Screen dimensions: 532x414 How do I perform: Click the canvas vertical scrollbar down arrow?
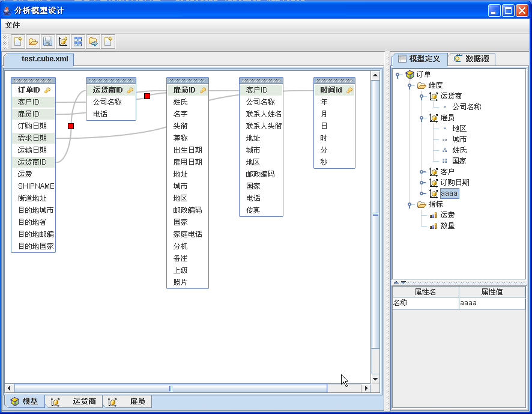coord(375,379)
